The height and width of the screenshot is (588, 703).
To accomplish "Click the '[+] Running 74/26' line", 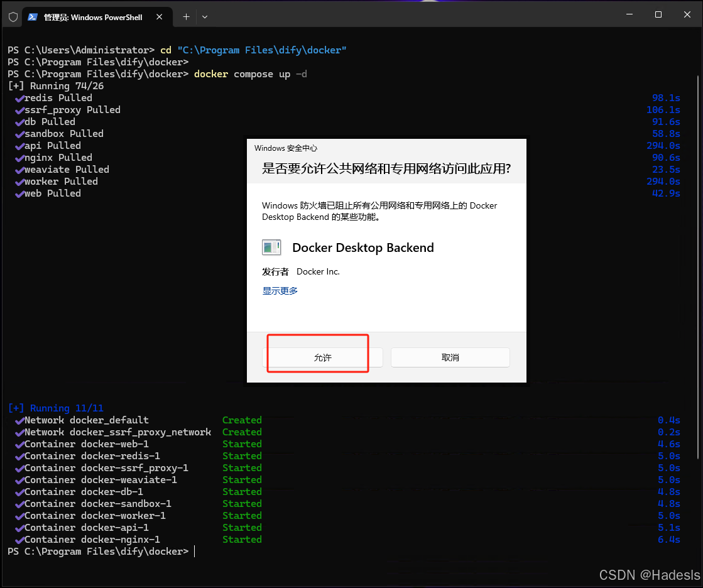I will 55,86.
